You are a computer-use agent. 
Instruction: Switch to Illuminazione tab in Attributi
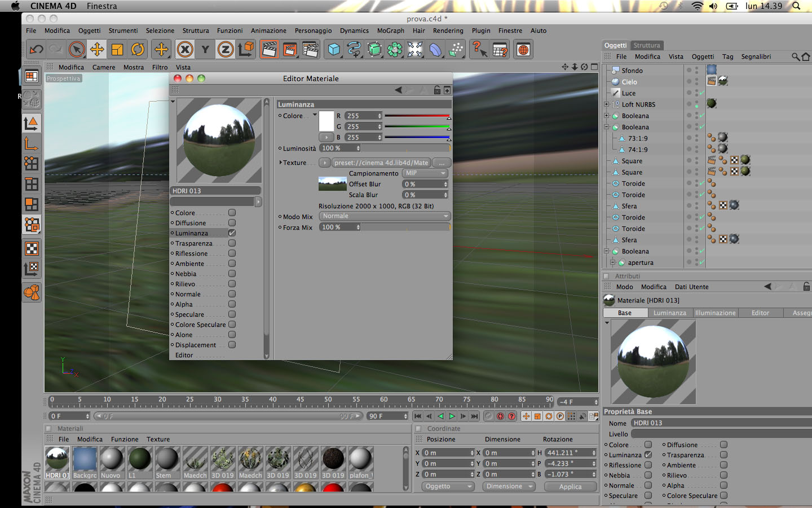tap(715, 313)
